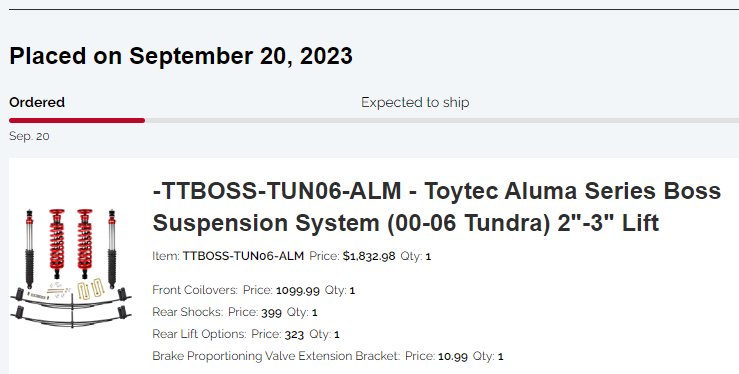This screenshot has width=739, height=374.
Task: Click the red order progress bar
Action: (x=77, y=121)
